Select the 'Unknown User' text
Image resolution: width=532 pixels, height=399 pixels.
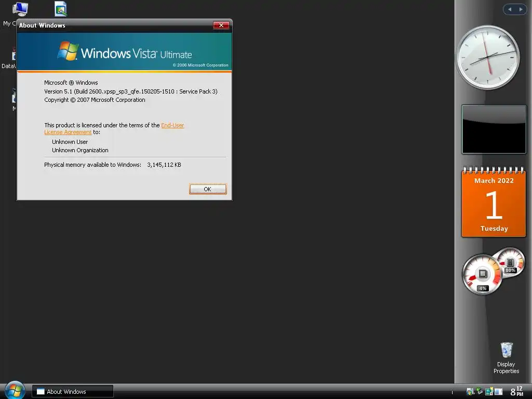[70, 142]
